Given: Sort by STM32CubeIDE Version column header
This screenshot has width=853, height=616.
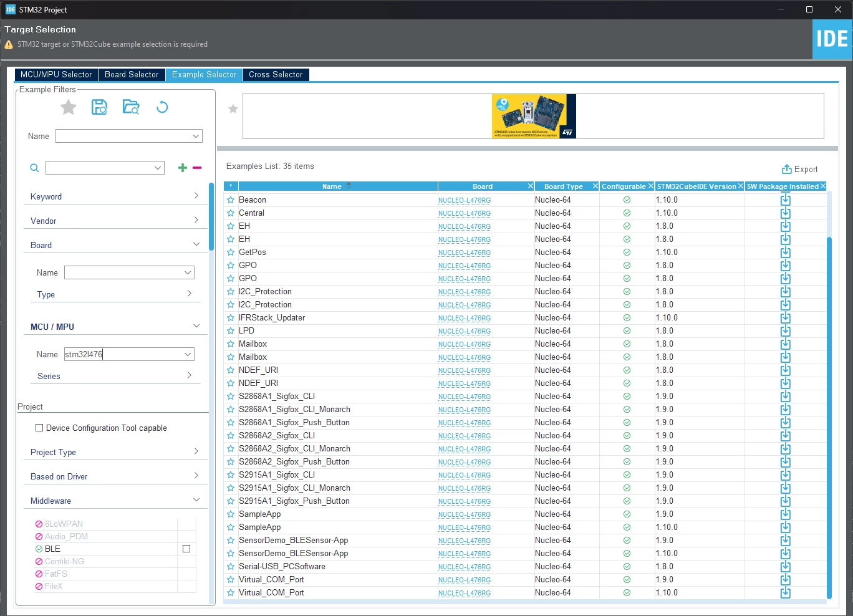Looking at the screenshot, I should coord(696,186).
